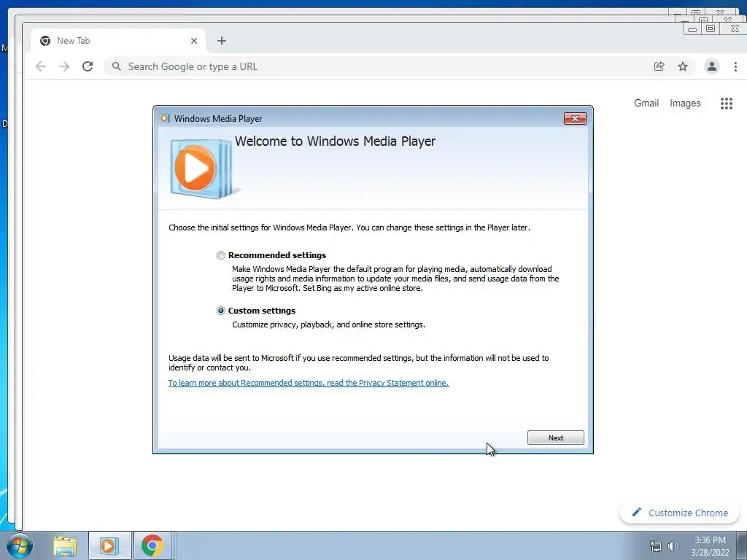747x560 pixels.
Task: Open the Images link
Action: point(685,104)
